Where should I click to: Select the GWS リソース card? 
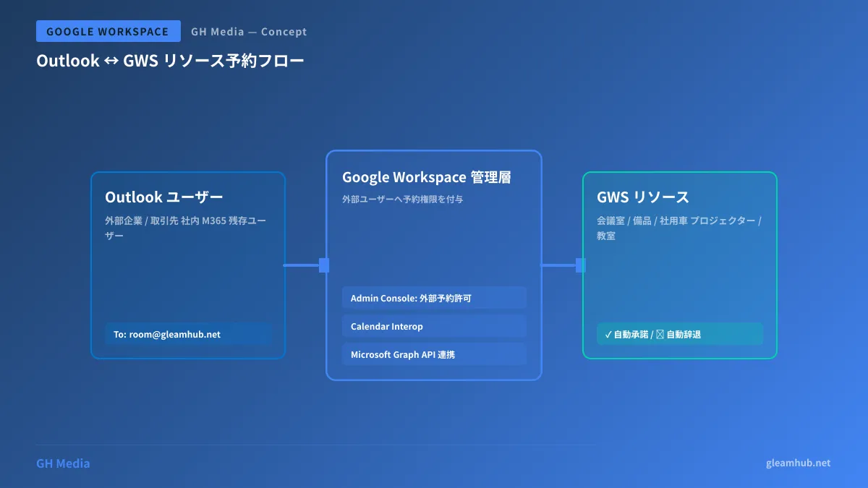coord(679,265)
